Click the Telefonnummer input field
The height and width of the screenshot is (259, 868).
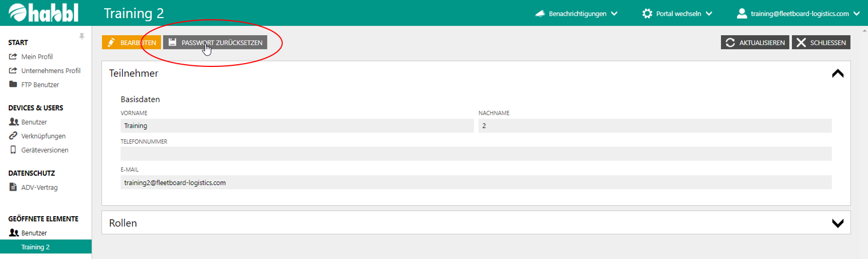tap(476, 154)
